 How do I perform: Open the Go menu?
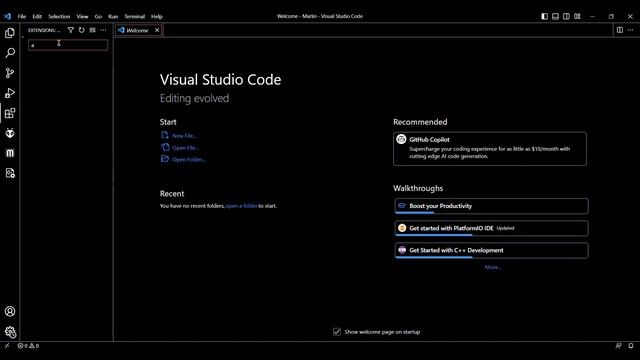[x=98, y=16]
